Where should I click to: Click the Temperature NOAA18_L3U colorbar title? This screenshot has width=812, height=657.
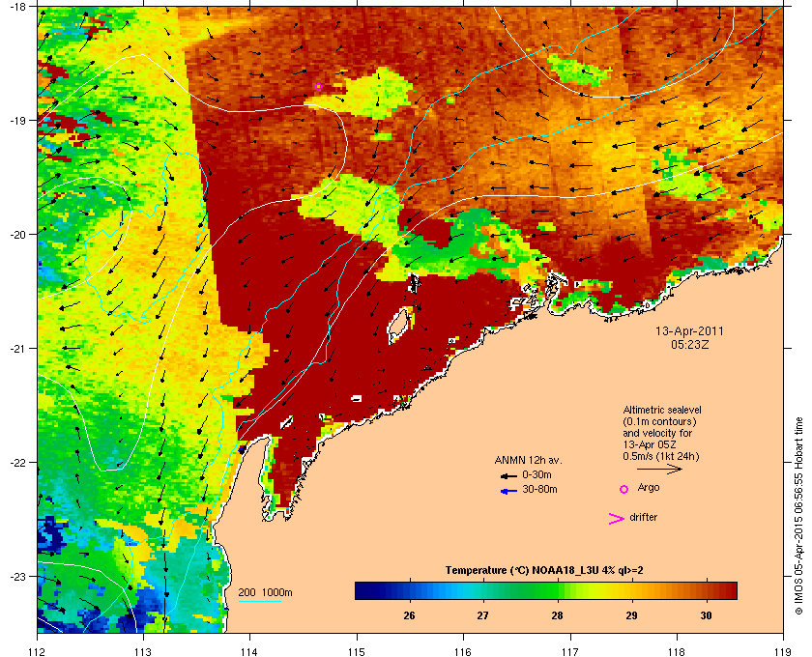(544, 571)
